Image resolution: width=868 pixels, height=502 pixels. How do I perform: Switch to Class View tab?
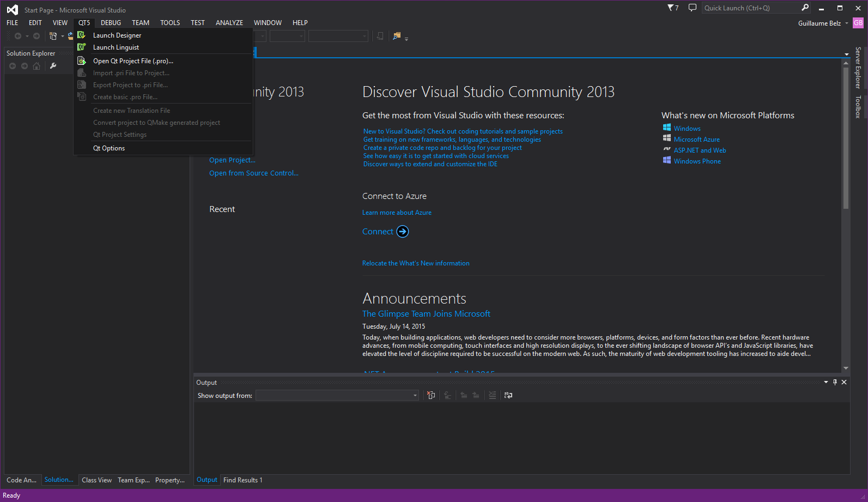(96, 480)
